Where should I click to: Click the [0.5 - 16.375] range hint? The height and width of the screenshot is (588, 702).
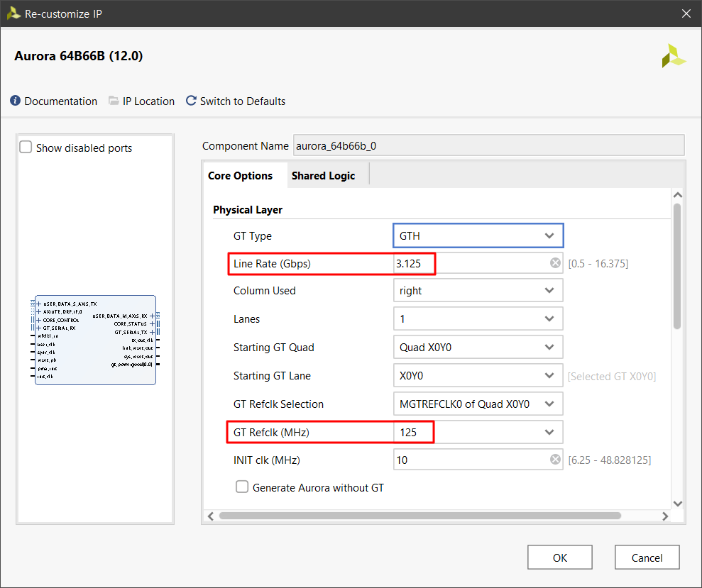598,264
